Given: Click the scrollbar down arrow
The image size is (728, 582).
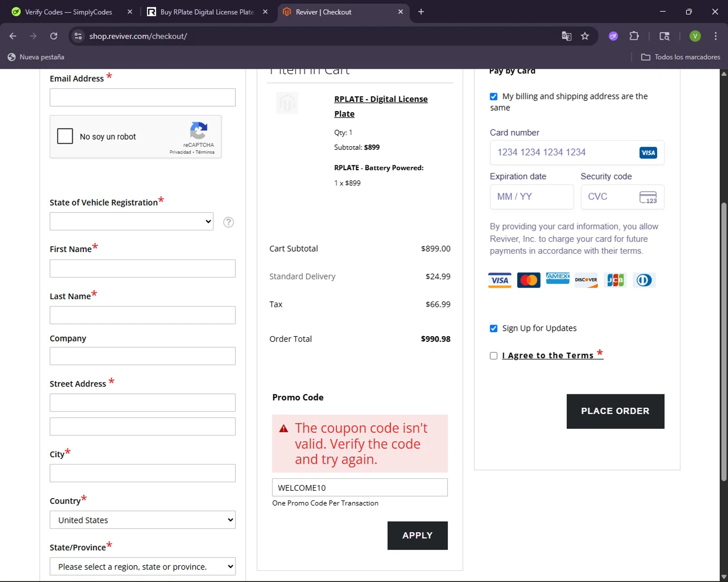Looking at the screenshot, I should pyautogui.click(x=724, y=577).
